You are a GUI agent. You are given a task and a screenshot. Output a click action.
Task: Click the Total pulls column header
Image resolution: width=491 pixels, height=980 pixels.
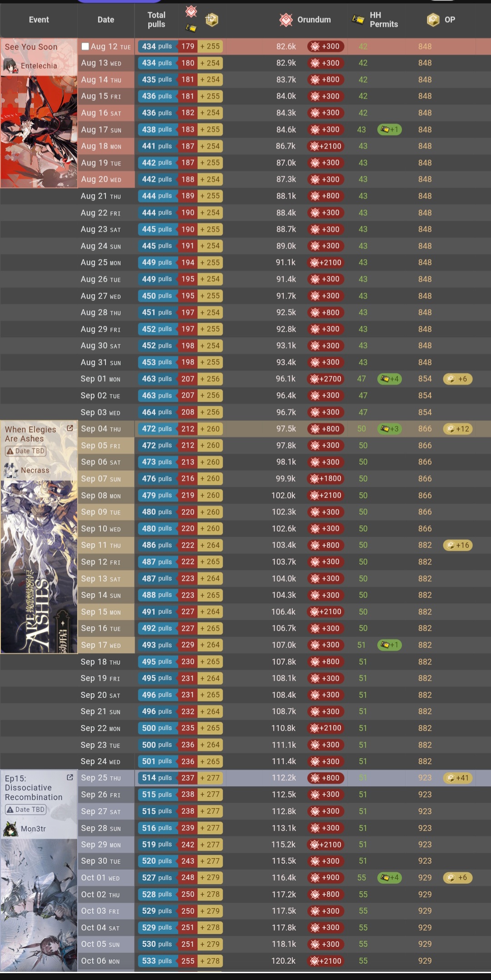pos(156,20)
